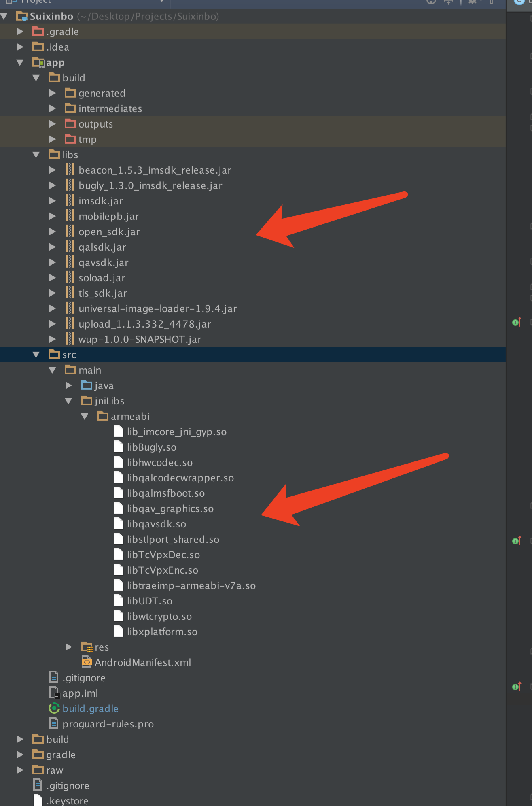Select libwtcrypto.so file
Image resolution: width=532 pixels, height=806 pixels.
(159, 617)
